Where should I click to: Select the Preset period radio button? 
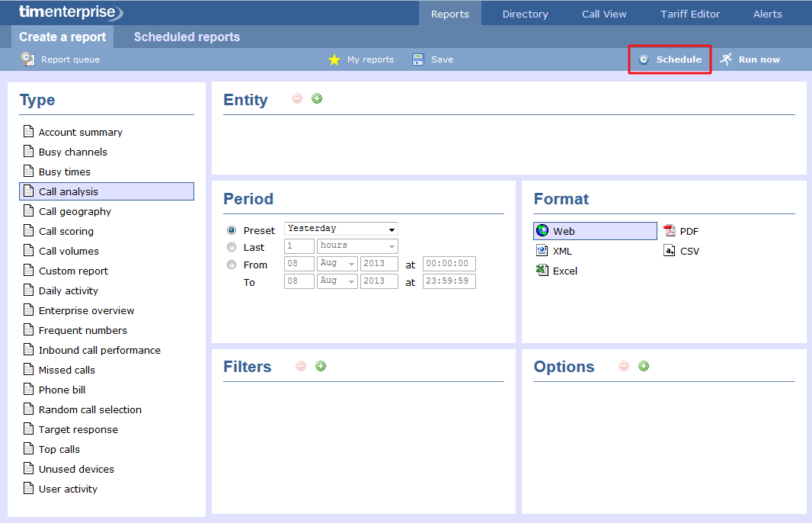click(x=231, y=229)
